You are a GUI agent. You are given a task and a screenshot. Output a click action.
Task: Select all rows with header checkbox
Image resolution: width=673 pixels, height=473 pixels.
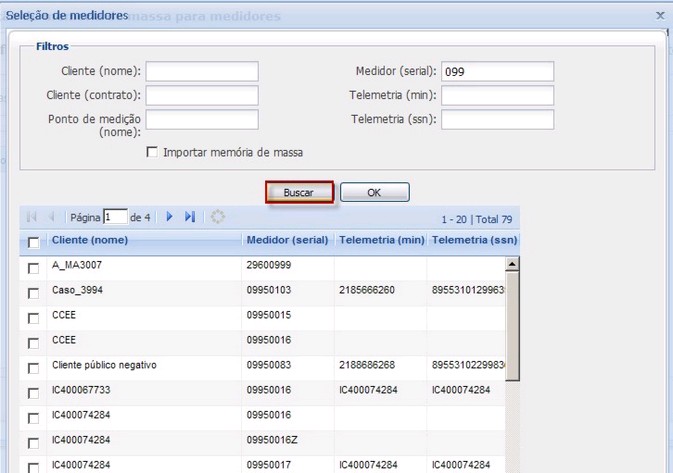[34, 242]
